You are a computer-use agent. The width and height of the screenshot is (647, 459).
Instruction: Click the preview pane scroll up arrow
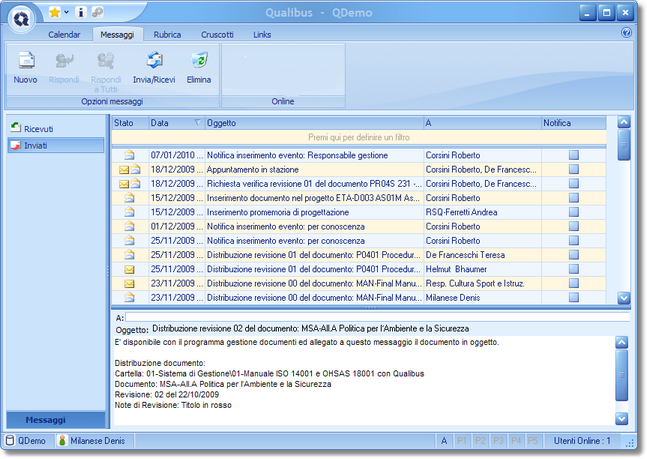[x=621, y=342]
